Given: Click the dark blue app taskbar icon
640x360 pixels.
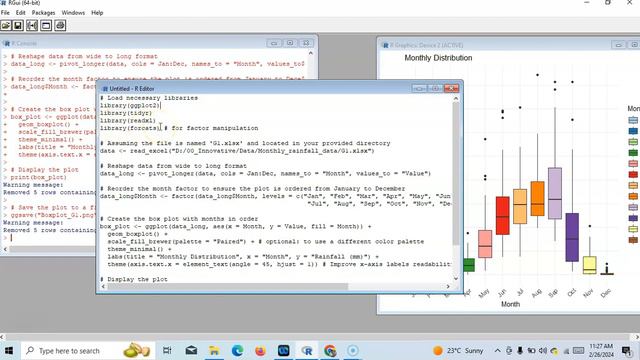Looking at the screenshot, I should (284, 351).
